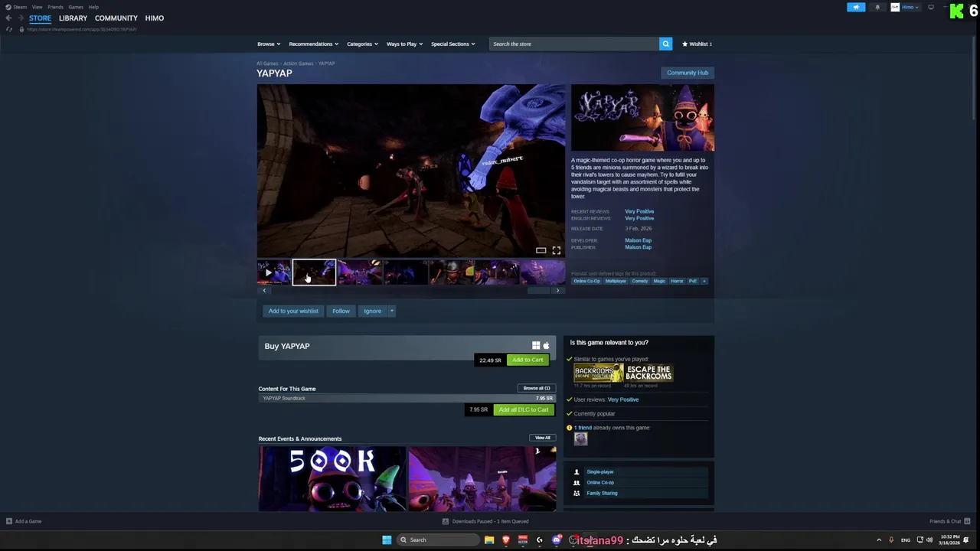Open the Maison Bap developer link
Image resolution: width=980 pixels, height=551 pixels.
(638, 240)
